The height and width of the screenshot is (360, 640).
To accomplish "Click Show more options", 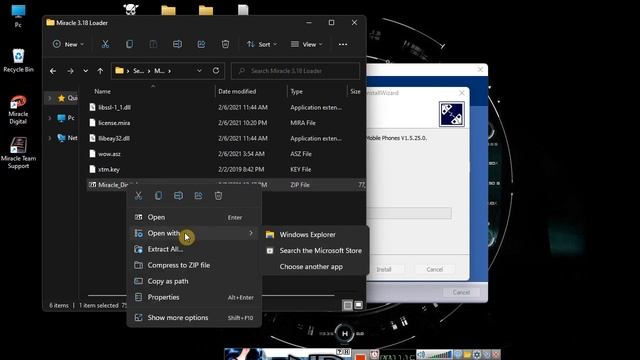I will coord(194,318).
